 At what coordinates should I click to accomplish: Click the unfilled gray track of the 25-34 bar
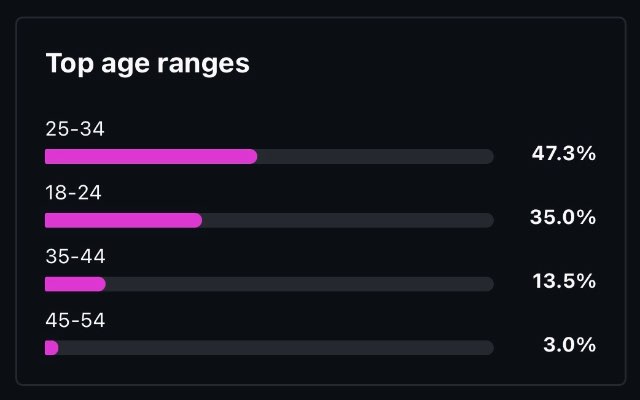[x=375, y=156]
